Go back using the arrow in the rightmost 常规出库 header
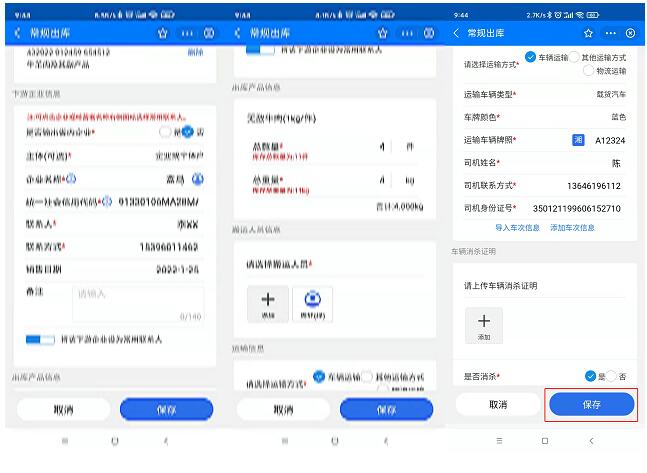The image size is (647, 473). (x=458, y=33)
